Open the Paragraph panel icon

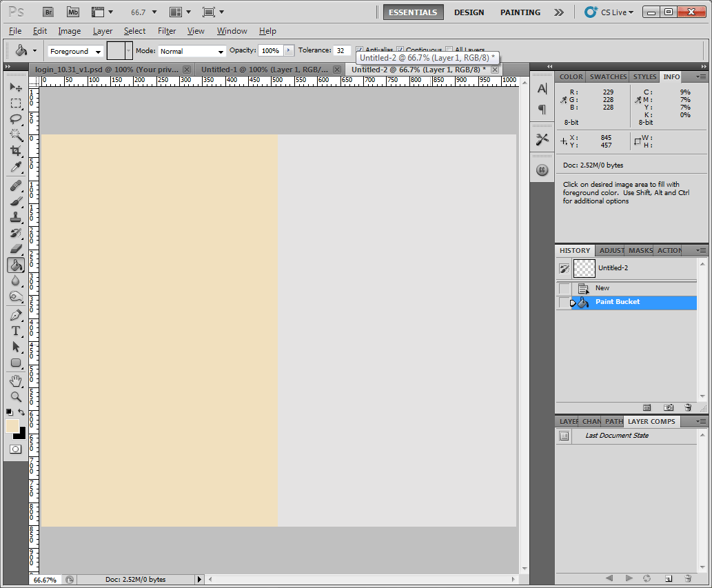[542, 109]
